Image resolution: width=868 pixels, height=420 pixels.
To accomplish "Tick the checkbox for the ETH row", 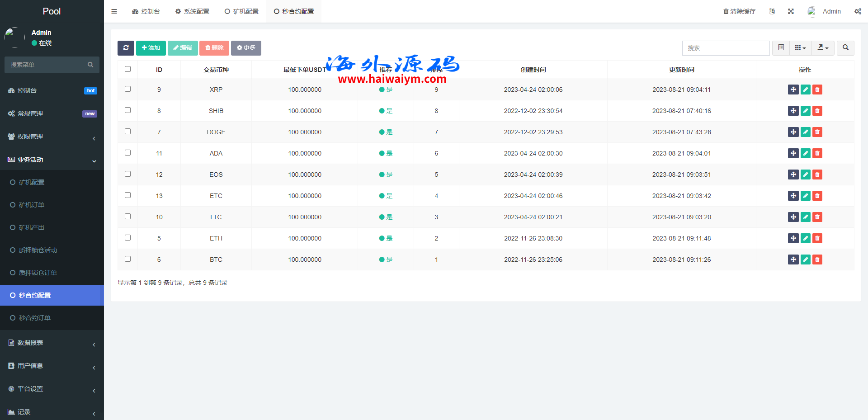I will click(x=127, y=238).
